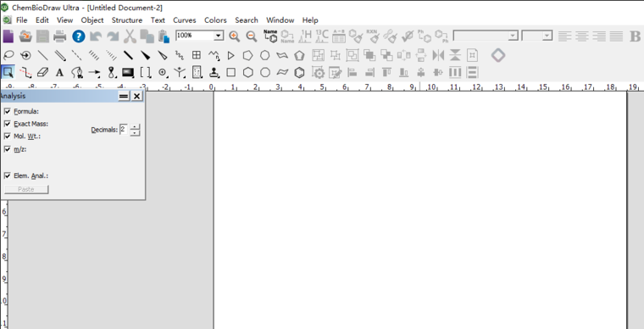Select the Cyclohexane Ring tool
Image resolution: width=644 pixels, height=329 pixels.
pos(248,73)
